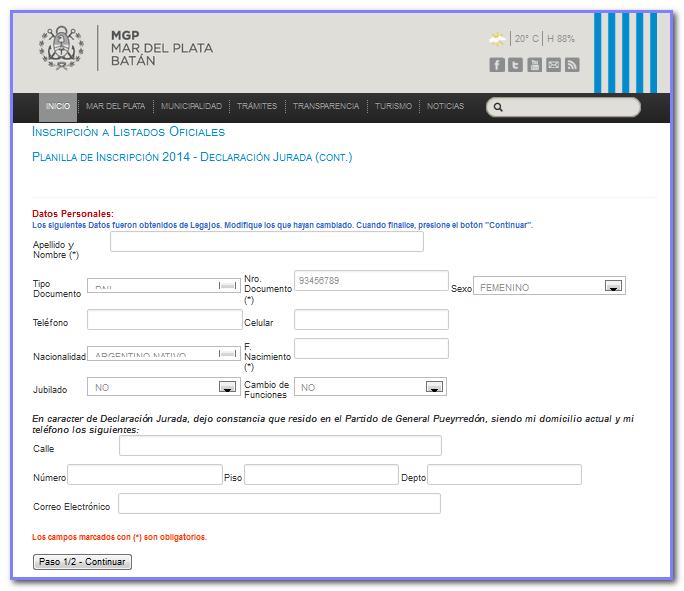
Task: Expand the Cambio de Funciones dropdown
Action: pyautogui.click(x=434, y=387)
